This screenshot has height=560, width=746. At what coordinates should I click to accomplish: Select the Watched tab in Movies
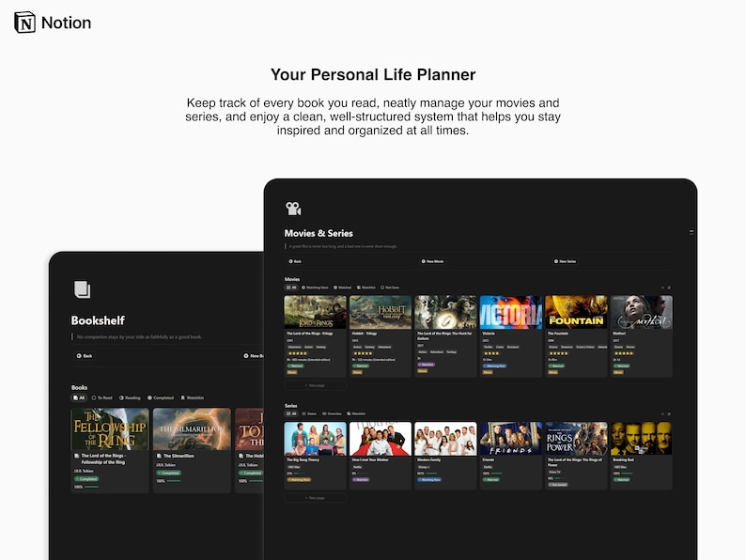click(343, 288)
